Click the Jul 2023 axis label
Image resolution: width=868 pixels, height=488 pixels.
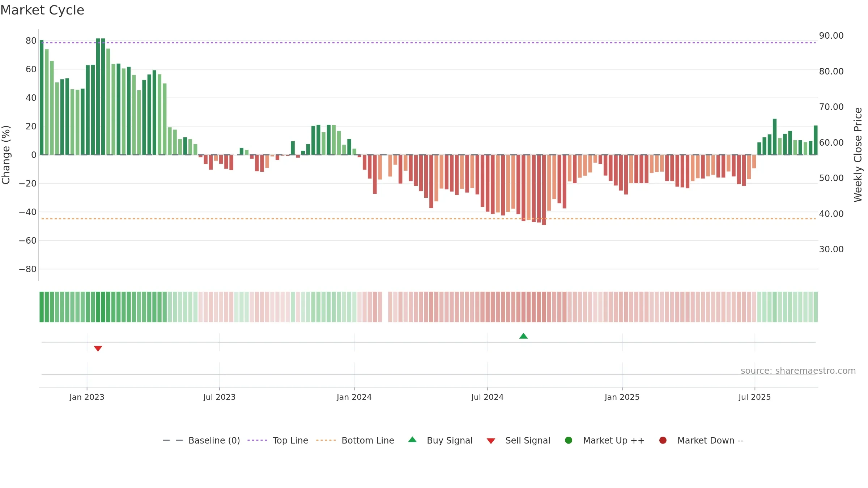[220, 397]
